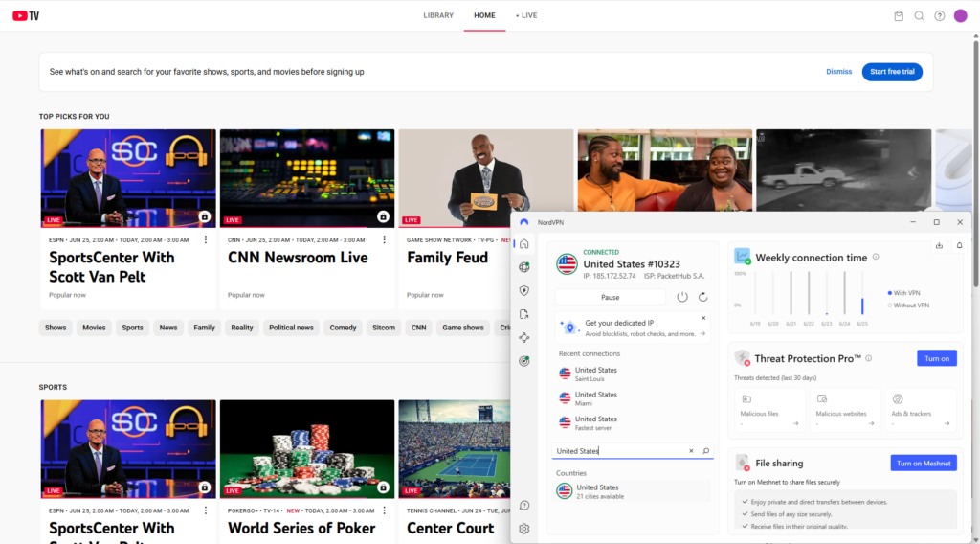This screenshot has height=544, width=980.
Task: Connect to recent Fastest server entry
Action: point(632,423)
